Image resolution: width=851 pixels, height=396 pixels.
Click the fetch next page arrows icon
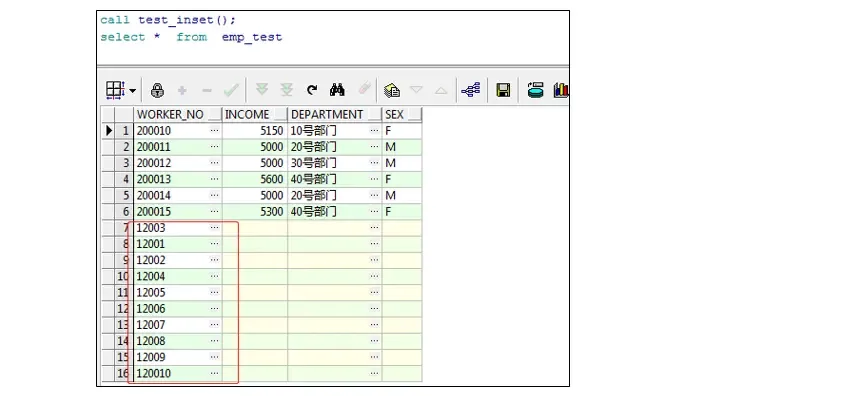click(x=262, y=90)
